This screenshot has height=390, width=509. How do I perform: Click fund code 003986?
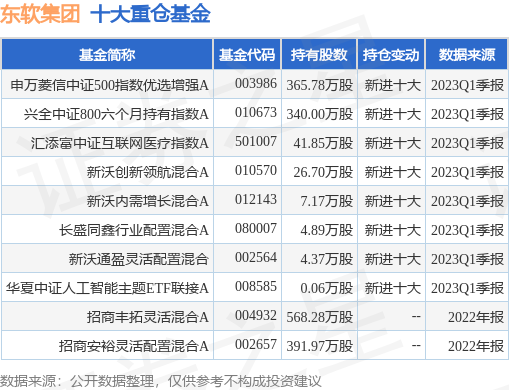click(x=256, y=83)
